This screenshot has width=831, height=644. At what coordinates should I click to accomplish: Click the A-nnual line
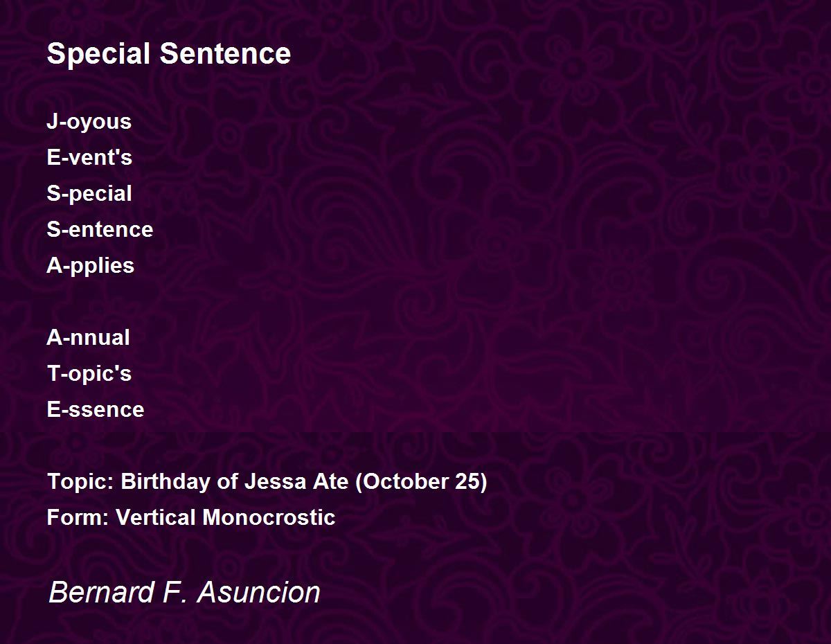pyautogui.click(x=88, y=337)
